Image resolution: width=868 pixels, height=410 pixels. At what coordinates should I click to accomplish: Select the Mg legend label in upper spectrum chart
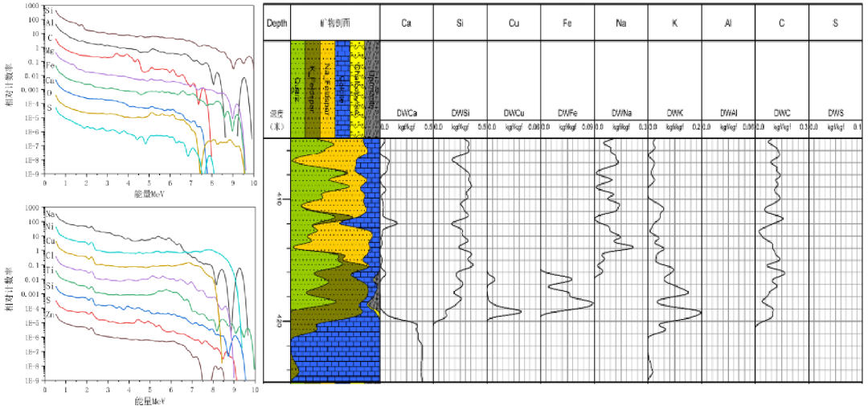pyautogui.click(x=50, y=51)
